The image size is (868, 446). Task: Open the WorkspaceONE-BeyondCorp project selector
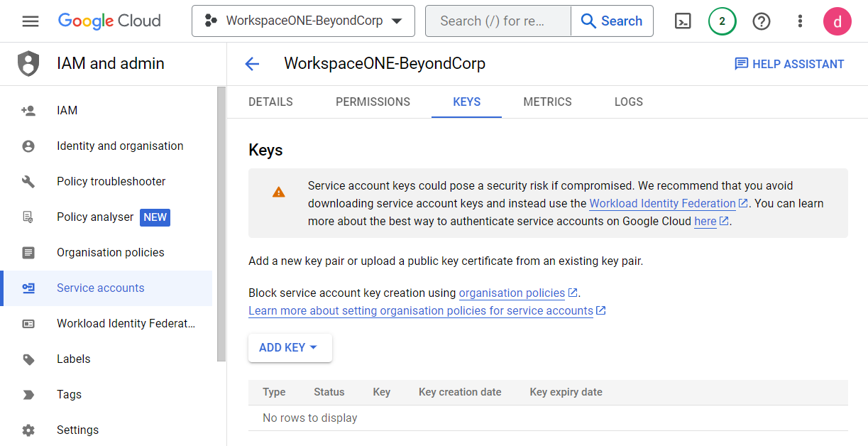303,21
